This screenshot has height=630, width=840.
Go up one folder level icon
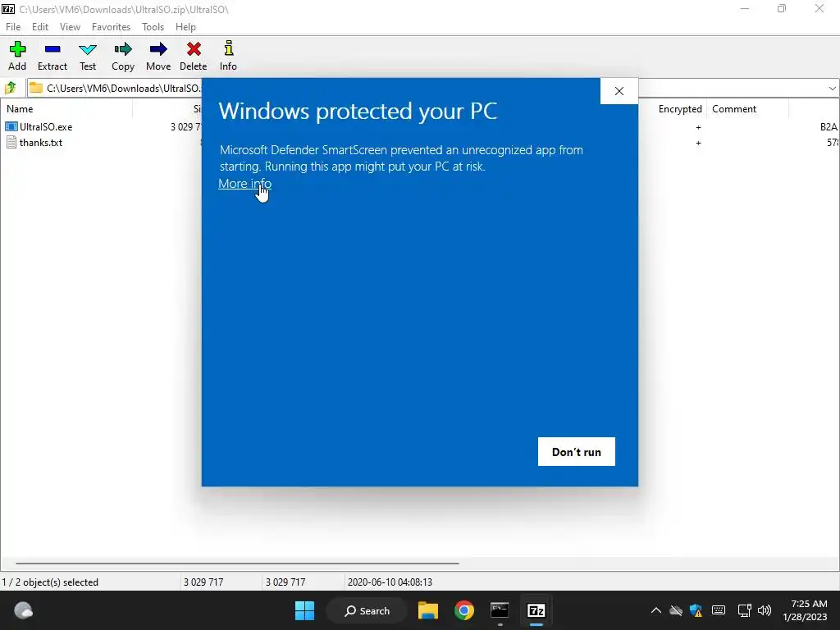[x=11, y=87]
